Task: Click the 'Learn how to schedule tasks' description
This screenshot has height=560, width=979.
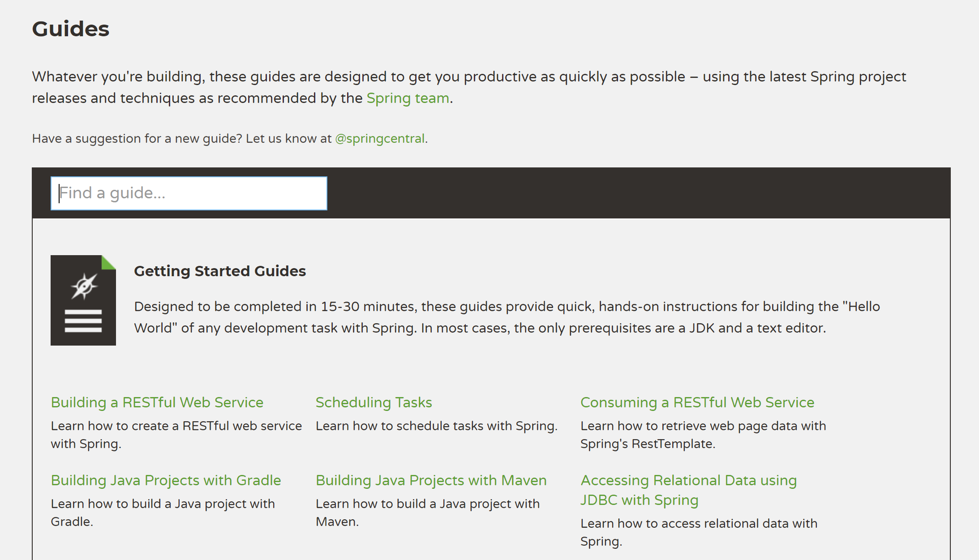Action: (x=436, y=426)
